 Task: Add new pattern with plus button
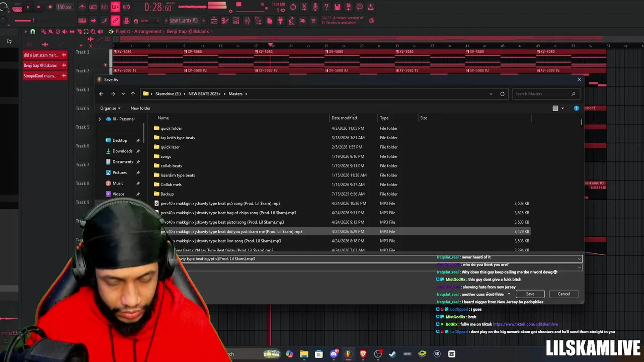[x=203, y=21]
